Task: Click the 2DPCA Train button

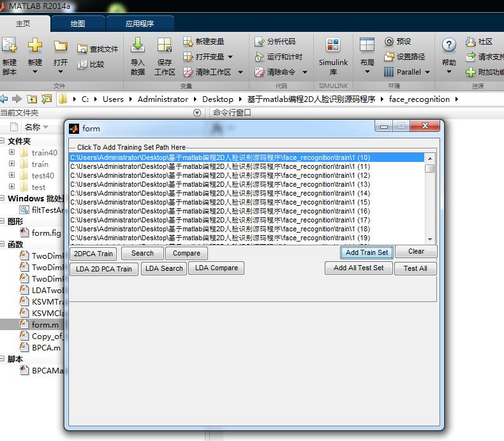Action: 93,254
